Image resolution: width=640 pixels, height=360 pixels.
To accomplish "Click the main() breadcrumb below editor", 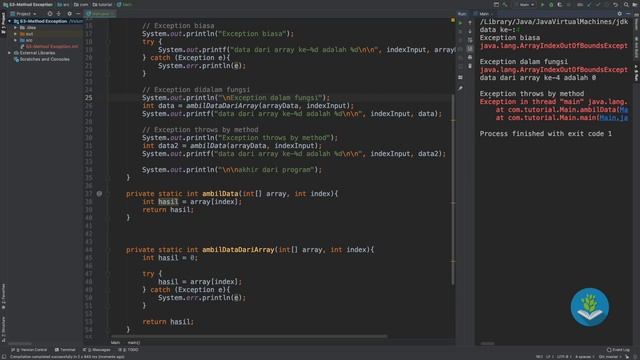I will (133, 342).
